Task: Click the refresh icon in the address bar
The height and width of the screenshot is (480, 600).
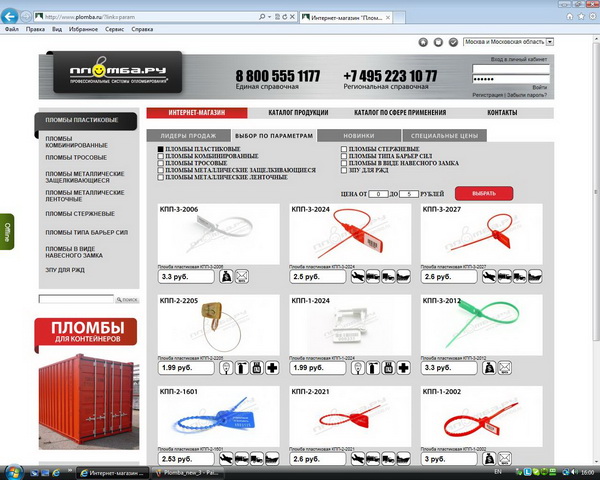Action: [285, 17]
